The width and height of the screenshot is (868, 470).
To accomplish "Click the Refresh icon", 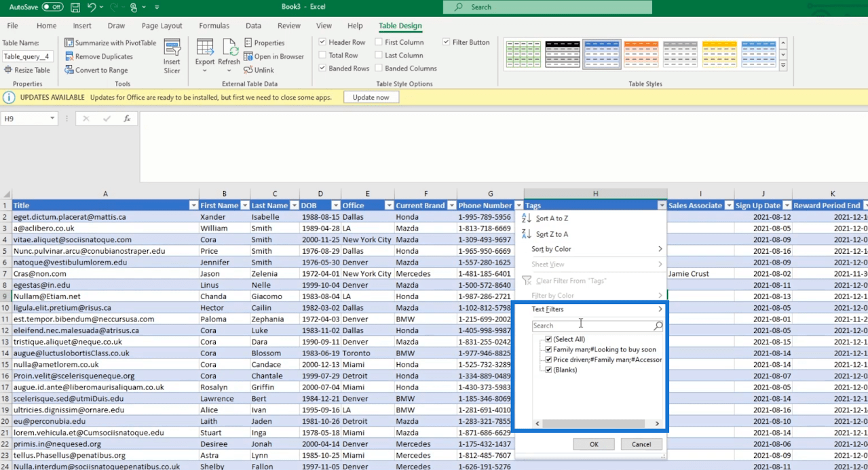I will (x=229, y=56).
